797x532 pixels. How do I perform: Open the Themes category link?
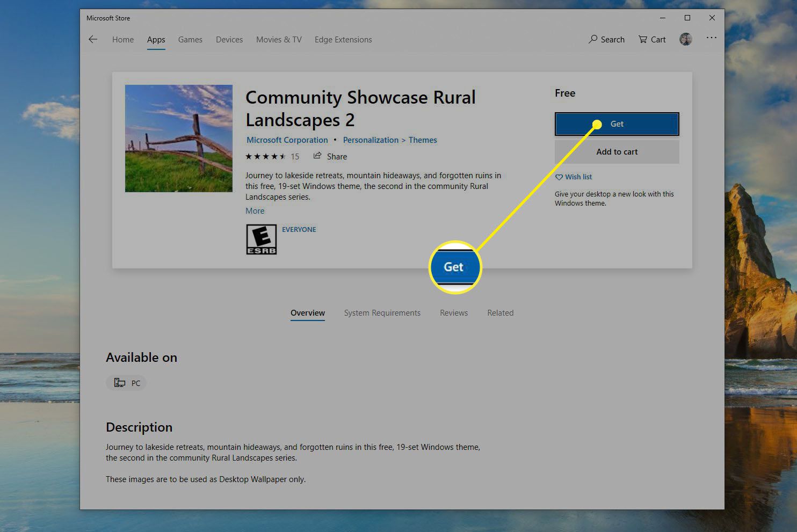click(423, 140)
